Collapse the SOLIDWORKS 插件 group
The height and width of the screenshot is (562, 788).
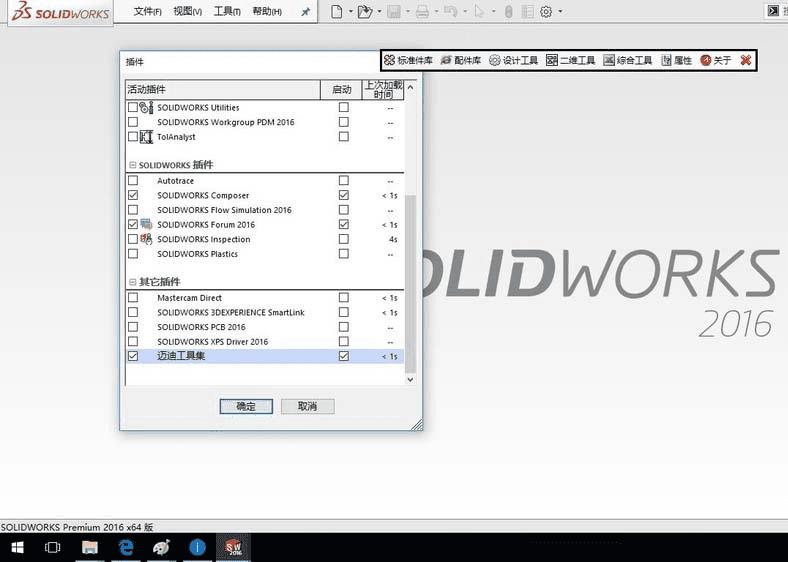133,165
